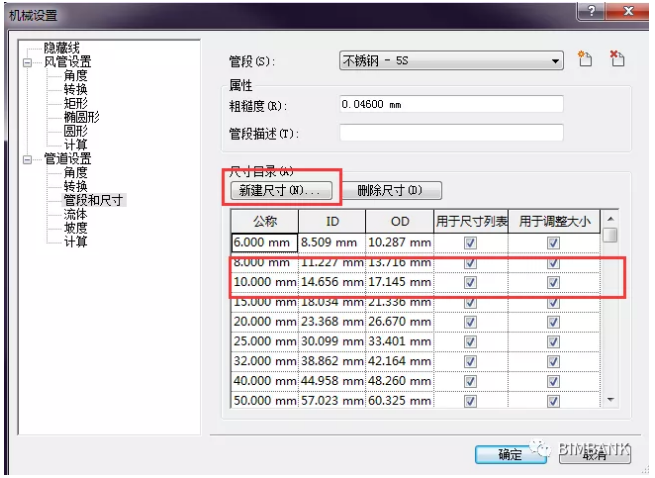Click the ID column header
The image size is (655, 478).
332,221
